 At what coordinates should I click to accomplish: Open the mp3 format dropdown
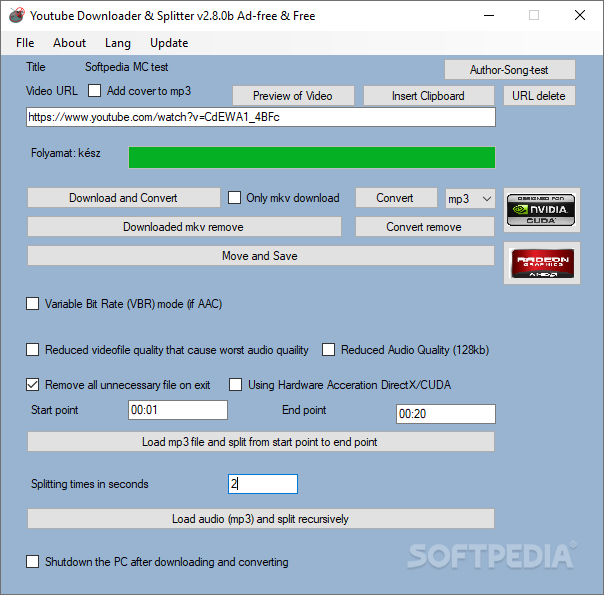click(x=470, y=199)
